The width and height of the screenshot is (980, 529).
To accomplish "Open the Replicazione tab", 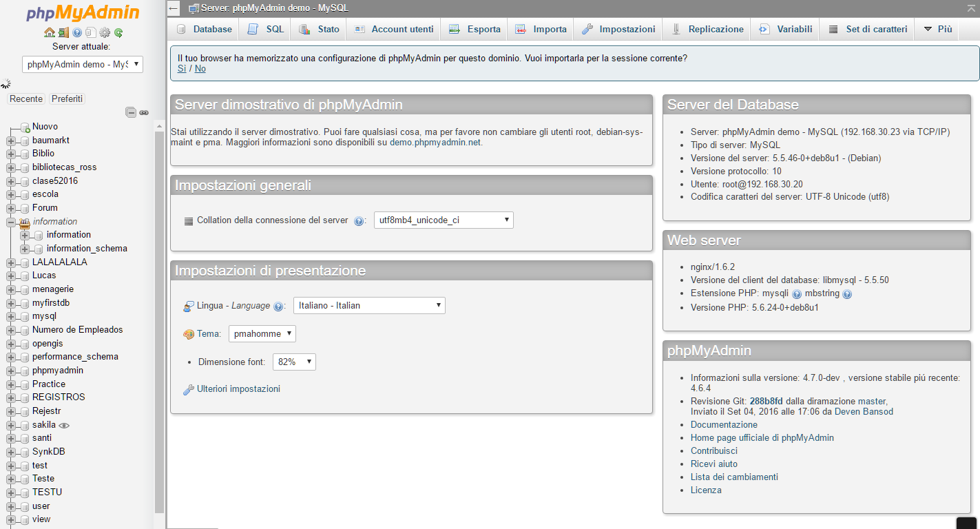I will pos(707,29).
